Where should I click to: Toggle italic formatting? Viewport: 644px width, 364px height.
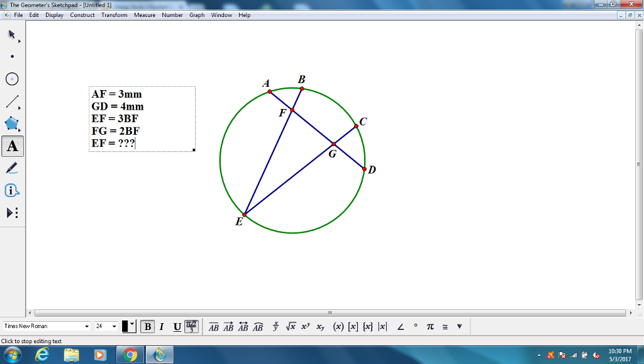click(162, 326)
